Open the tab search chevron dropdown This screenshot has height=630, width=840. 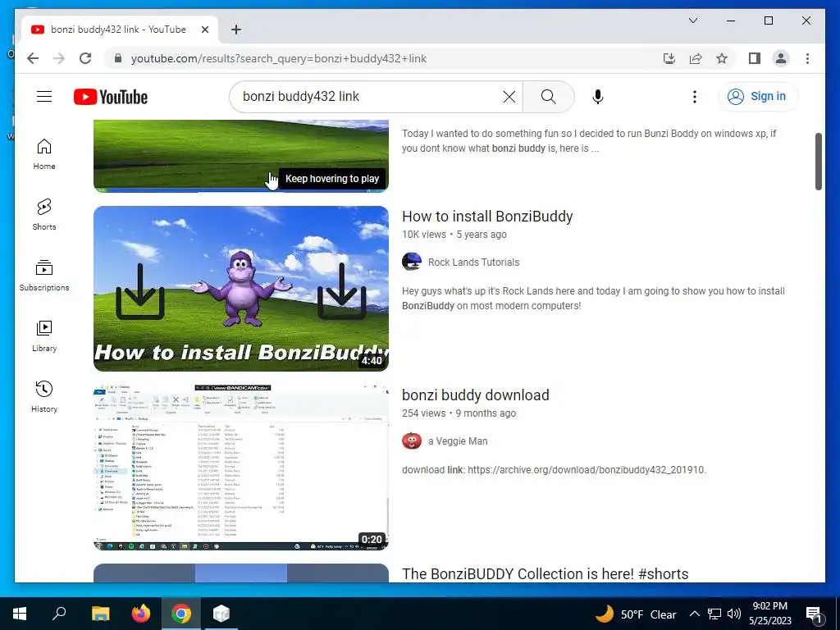tap(692, 21)
